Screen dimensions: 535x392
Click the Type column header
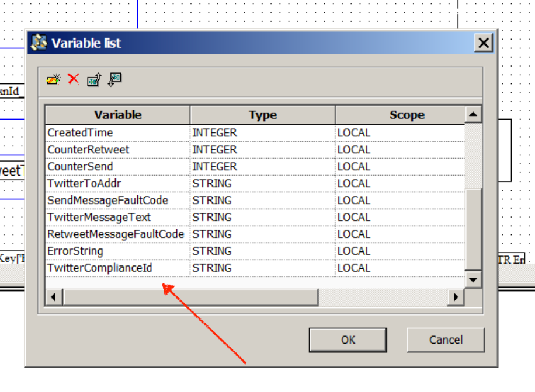click(x=263, y=115)
